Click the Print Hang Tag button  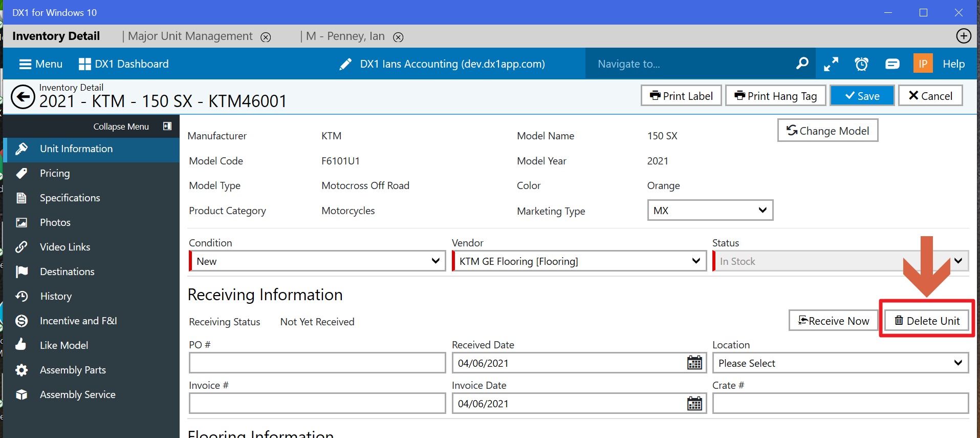[775, 96]
